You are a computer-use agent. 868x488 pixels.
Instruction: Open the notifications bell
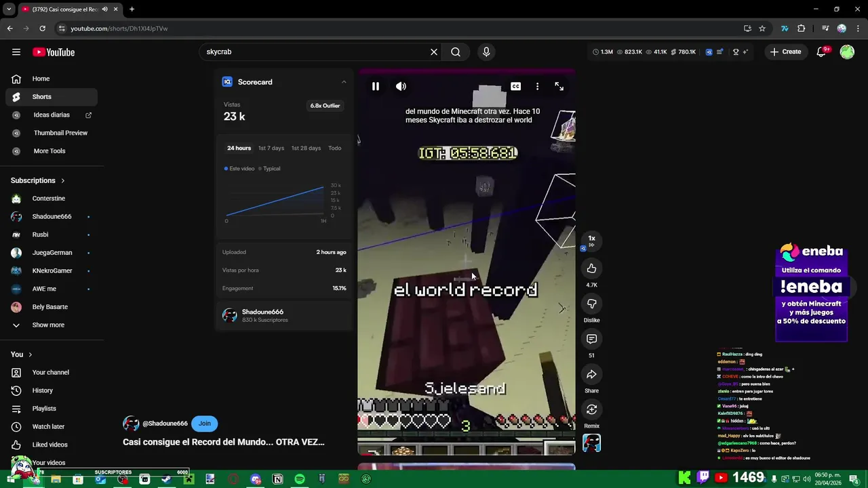821,52
